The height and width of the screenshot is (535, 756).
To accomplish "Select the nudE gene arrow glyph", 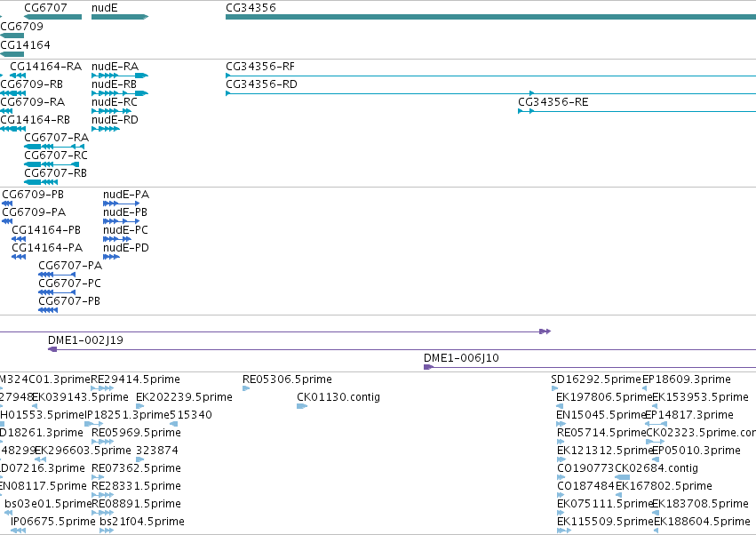I will coord(120,17).
